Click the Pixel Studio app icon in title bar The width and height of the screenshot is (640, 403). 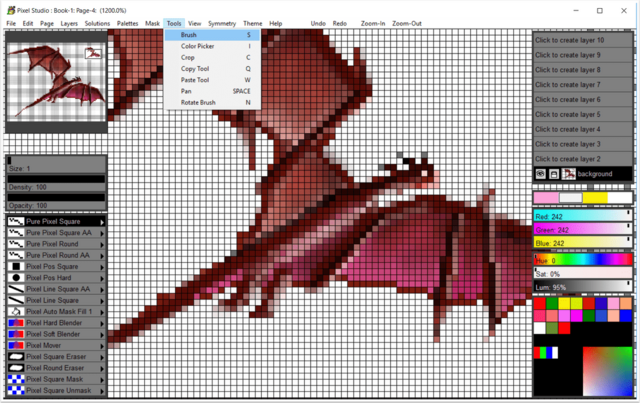(11, 10)
